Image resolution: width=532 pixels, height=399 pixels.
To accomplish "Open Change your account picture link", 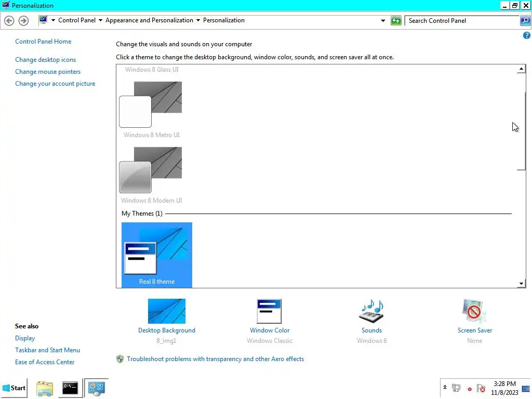I will 55,84.
